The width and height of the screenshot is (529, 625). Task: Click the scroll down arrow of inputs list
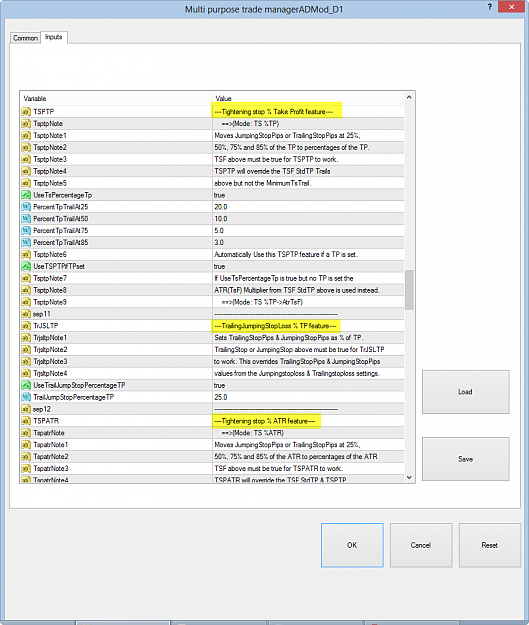409,477
